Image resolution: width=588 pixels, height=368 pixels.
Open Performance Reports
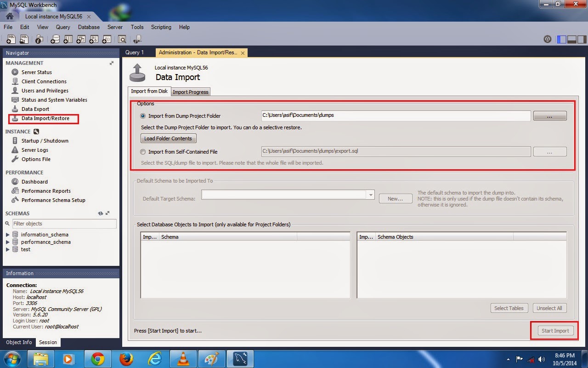(x=46, y=191)
